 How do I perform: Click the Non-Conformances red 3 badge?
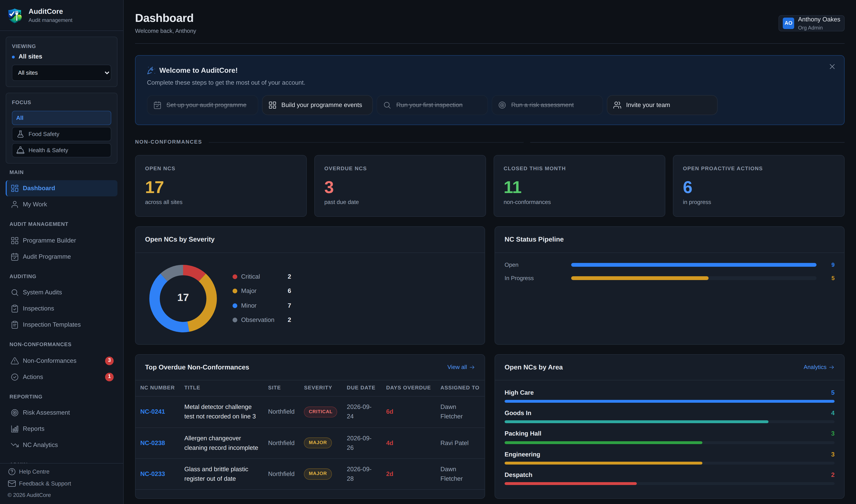109,361
